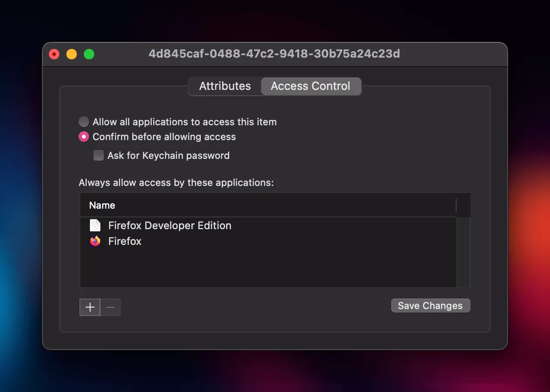Image resolution: width=550 pixels, height=392 pixels.
Task: Minimize the window using the yellow button
Action: (72, 54)
